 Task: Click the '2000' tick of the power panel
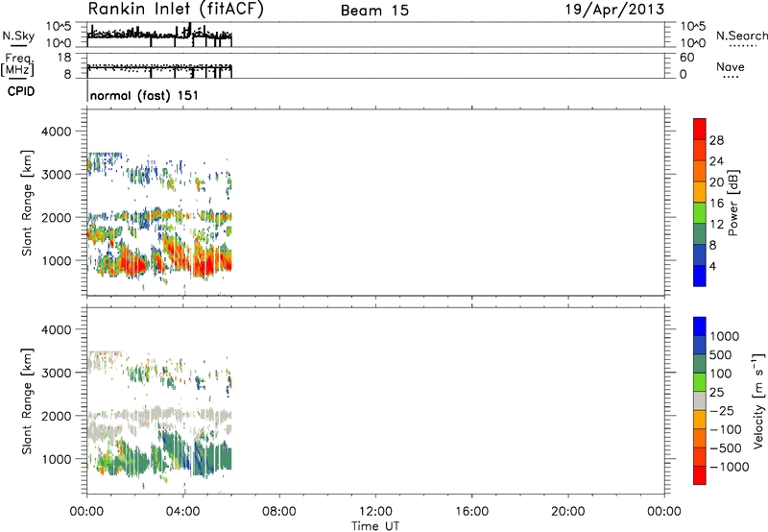pyautogui.click(x=56, y=217)
